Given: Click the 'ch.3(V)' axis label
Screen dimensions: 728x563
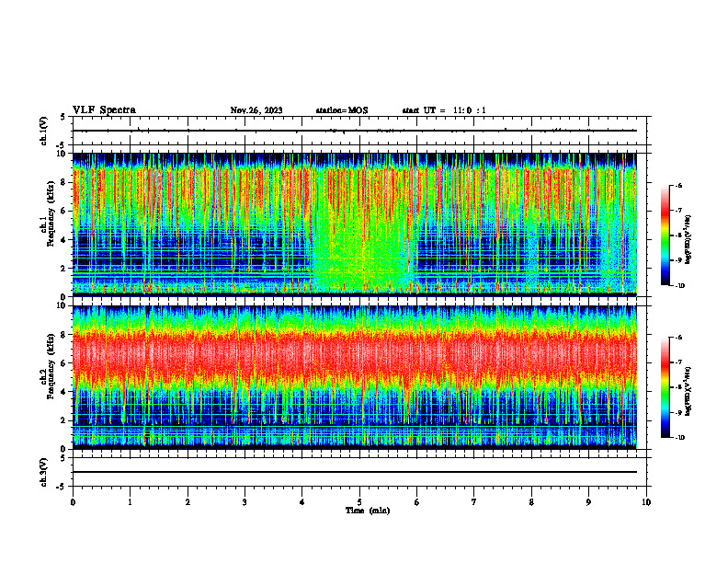Looking at the screenshot, I should [x=44, y=472].
